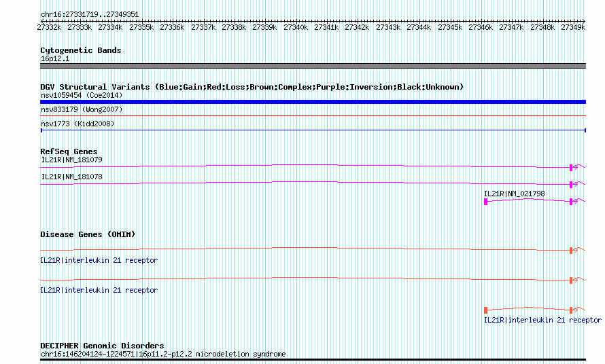The width and height of the screenshot is (605, 364).
Task: Click the 27345k ruler position
Action: tap(450, 27)
